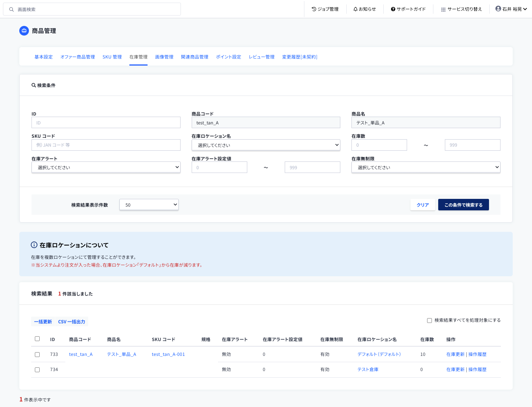Switch to the レビュー管理 tab
This screenshot has width=532, height=407.
(x=262, y=57)
